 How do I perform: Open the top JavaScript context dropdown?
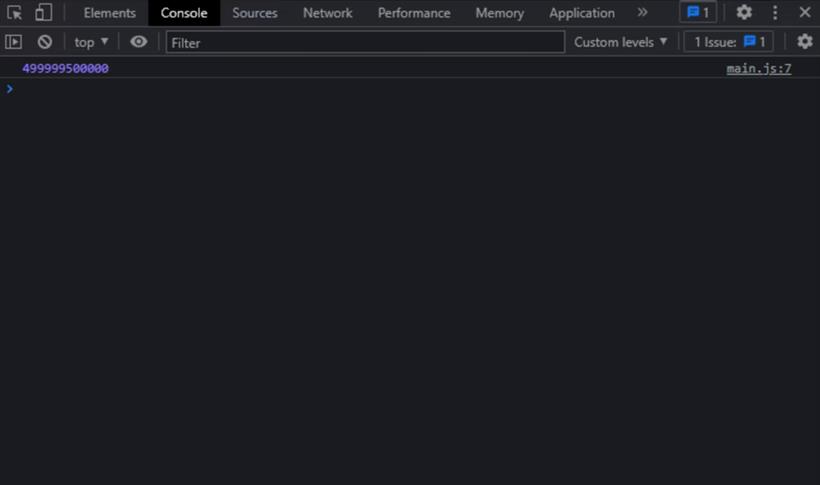coord(91,42)
